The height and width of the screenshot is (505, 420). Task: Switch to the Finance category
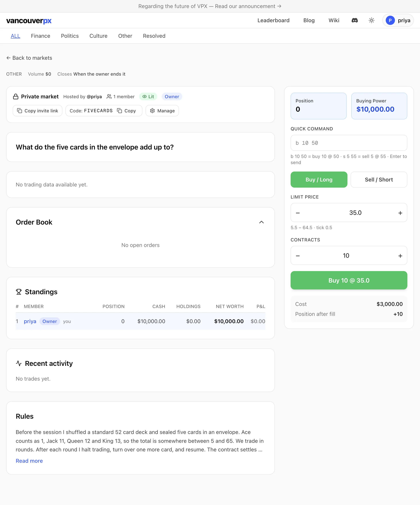41,36
